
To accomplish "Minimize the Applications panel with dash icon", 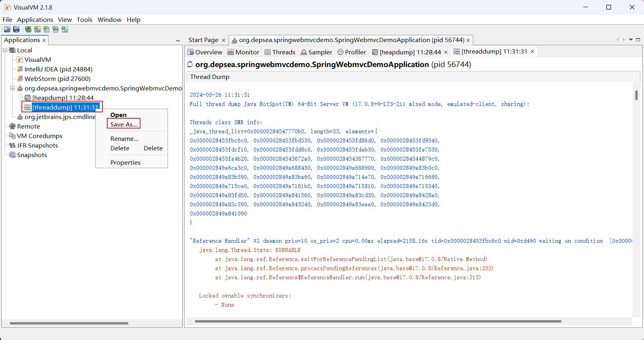I will point(177,40).
